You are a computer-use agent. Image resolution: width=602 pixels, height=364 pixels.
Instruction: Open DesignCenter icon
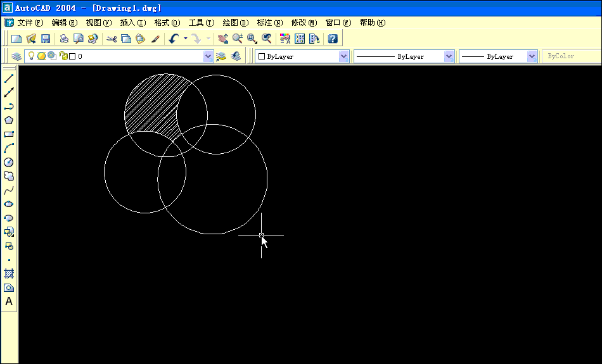point(300,39)
